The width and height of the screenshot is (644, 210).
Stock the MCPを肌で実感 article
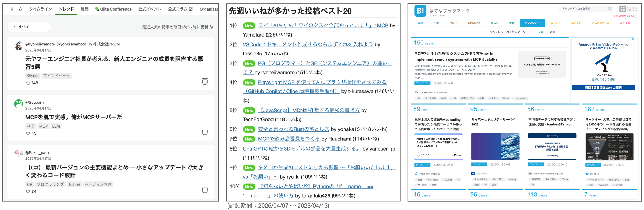tap(205, 132)
